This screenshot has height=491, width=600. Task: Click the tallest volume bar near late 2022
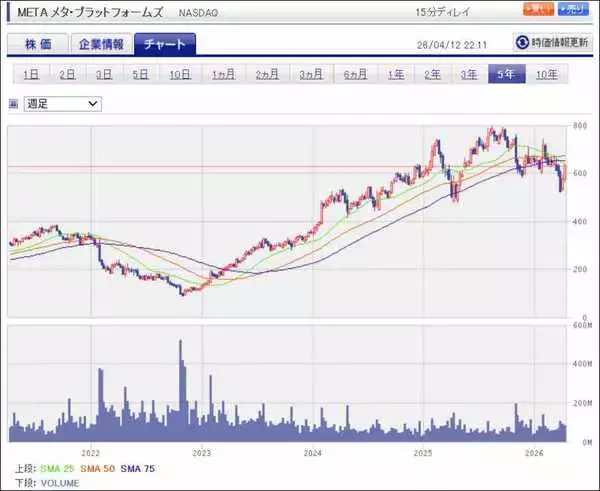tap(181, 390)
